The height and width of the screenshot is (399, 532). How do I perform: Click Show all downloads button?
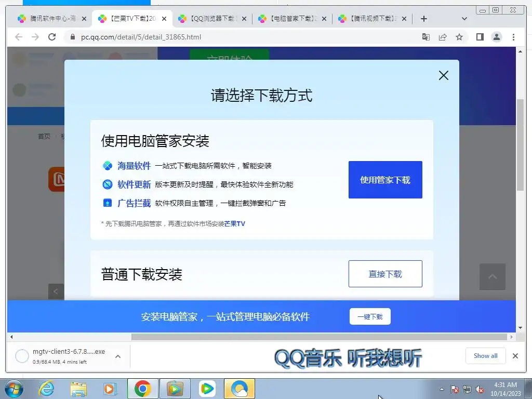485,355
